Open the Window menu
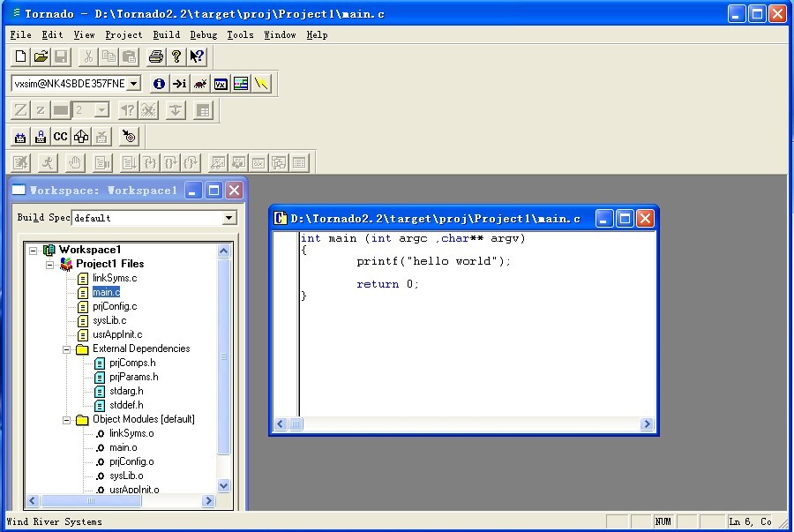This screenshot has height=532, width=794. pos(280,35)
